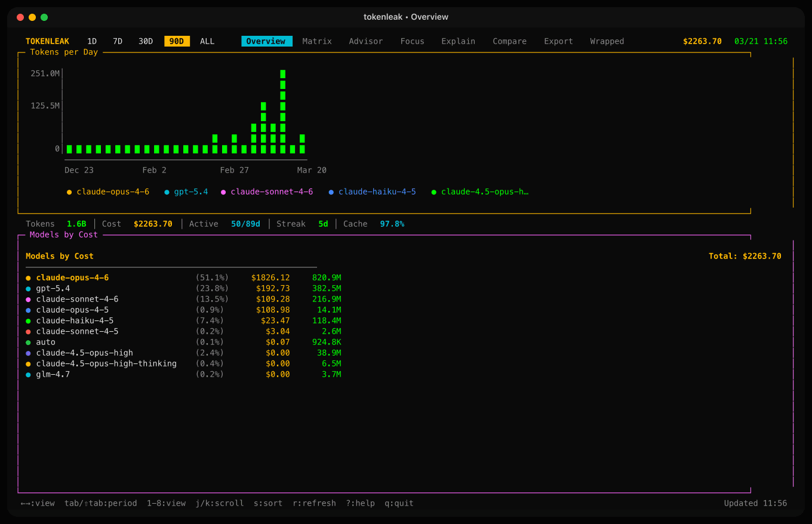The width and height of the screenshot is (812, 524).
Task: Click the truncated claude-4.5-opus-h… legend label
Action: pyautogui.click(x=485, y=192)
